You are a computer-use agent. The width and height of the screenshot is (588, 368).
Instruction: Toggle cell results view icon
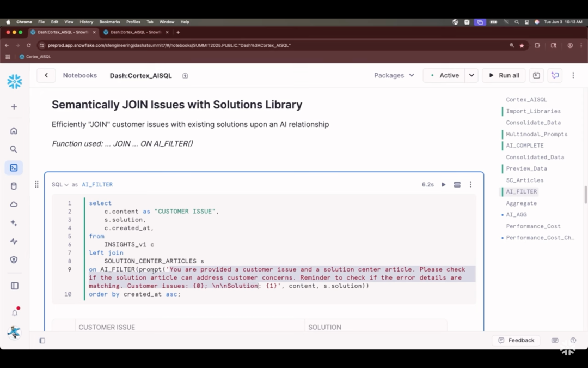[457, 184]
